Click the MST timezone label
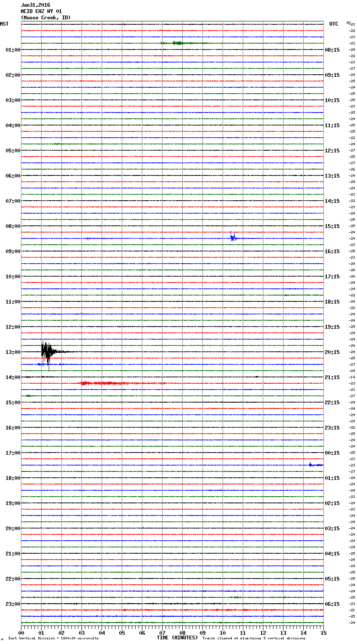 pos(4,24)
